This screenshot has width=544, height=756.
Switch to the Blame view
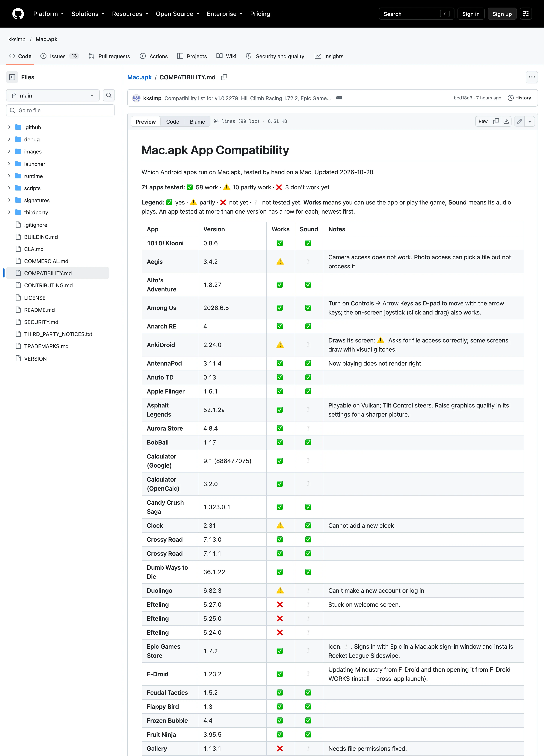[197, 122]
